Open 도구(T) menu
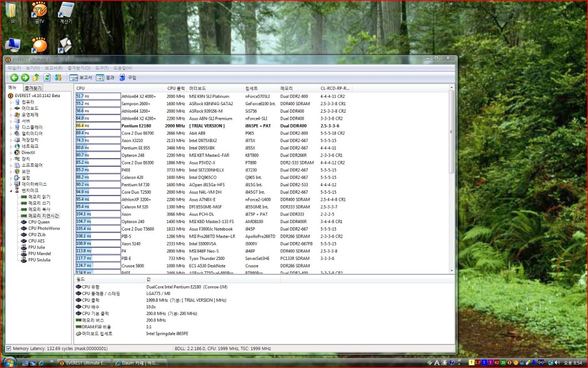The height and width of the screenshot is (368, 588). point(102,68)
